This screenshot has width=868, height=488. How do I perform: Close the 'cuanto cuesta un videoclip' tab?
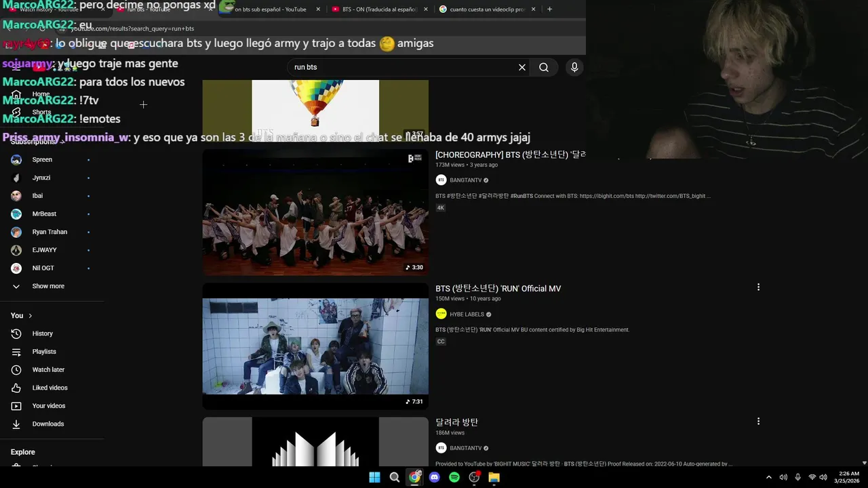click(x=533, y=9)
